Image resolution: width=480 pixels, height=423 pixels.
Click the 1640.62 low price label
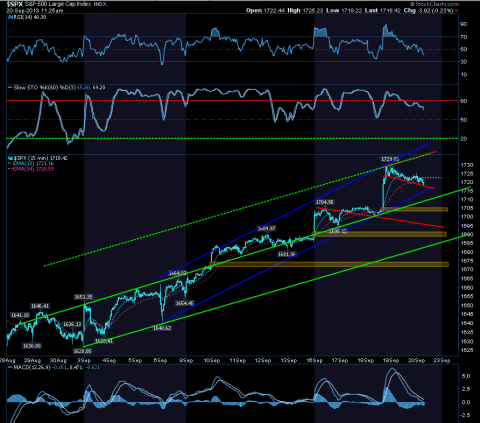click(162, 328)
